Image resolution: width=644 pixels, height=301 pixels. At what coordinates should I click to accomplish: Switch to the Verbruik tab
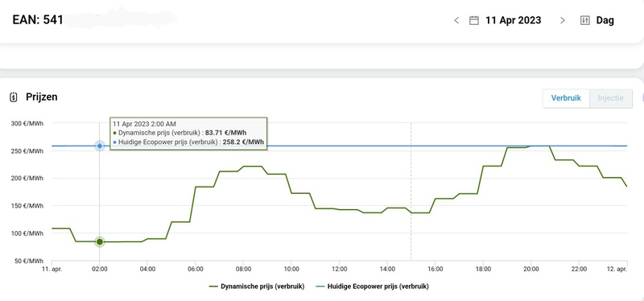tap(566, 98)
